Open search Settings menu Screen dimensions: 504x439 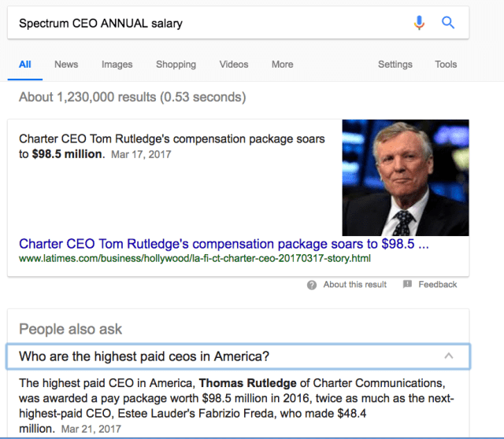click(x=395, y=65)
